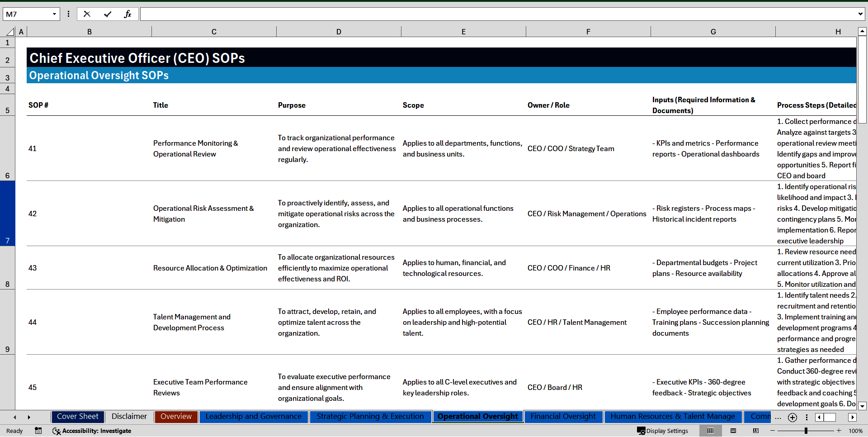868x437 pixels.
Task: Click the 100% zoom level button
Action: 855,431
